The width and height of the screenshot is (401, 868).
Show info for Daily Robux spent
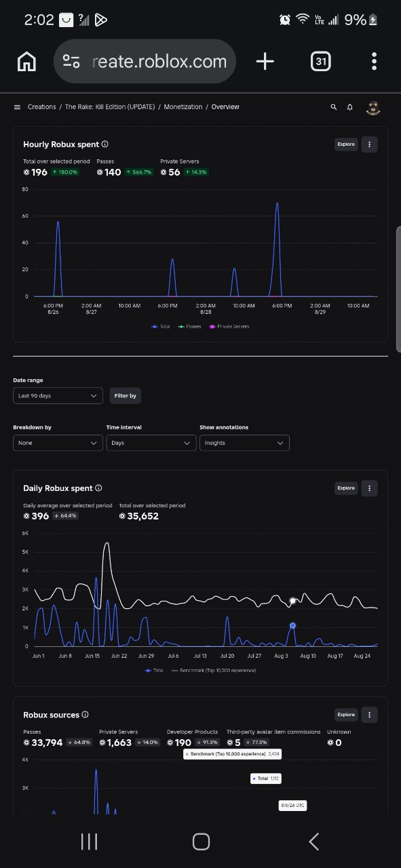point(98,488)
